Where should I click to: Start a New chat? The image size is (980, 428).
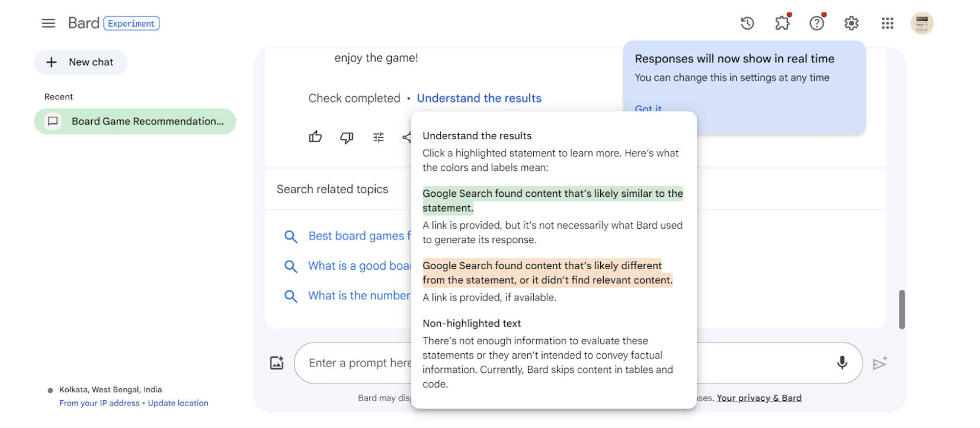coord(81,62)
